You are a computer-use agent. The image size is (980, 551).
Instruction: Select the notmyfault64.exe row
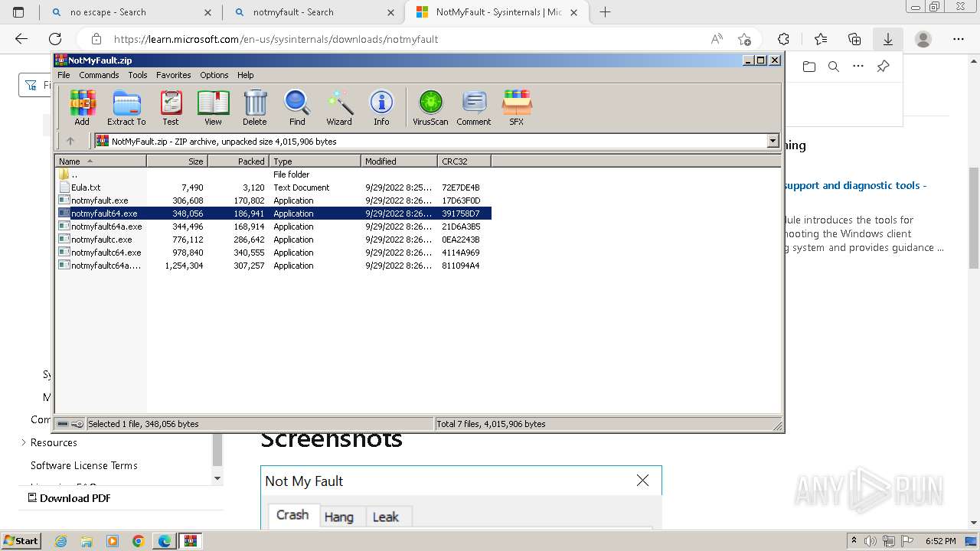(273, 214)
